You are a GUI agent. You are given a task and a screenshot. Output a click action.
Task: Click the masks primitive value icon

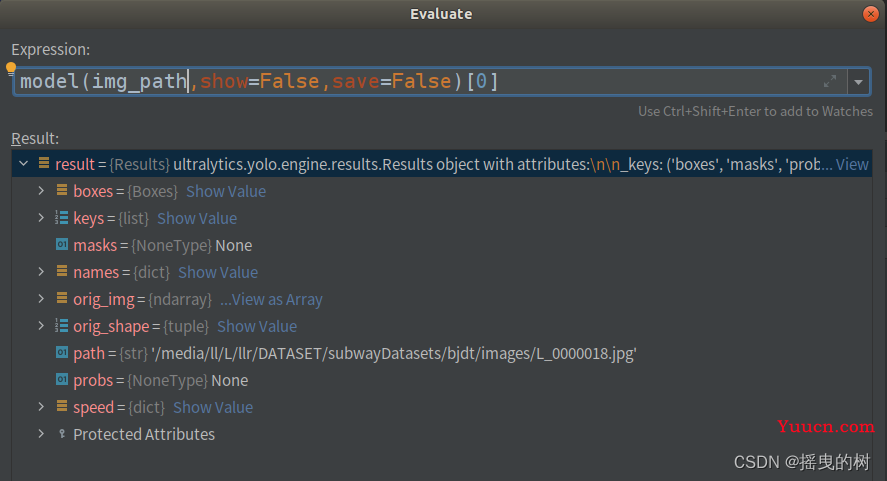62,244
